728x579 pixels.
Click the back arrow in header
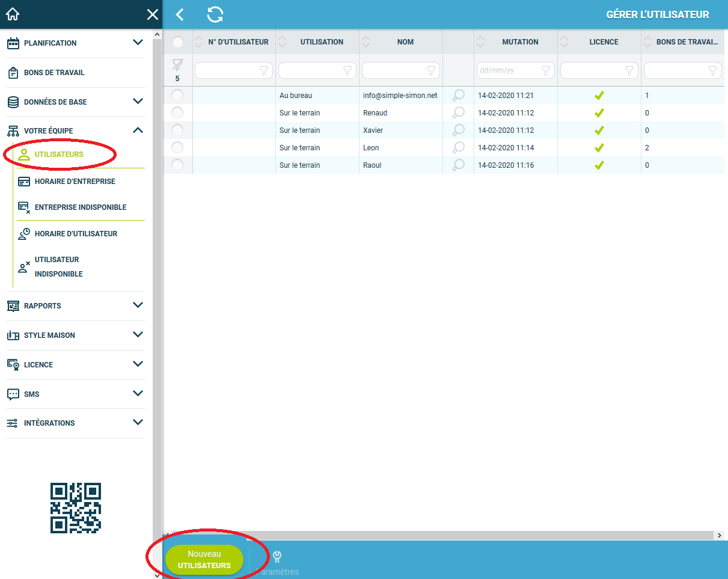click(179, 14)
